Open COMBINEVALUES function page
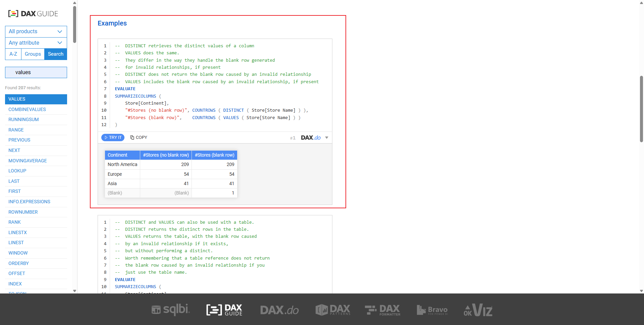The width and height of the screenshot is (644, 325). [x=27, y=109]
